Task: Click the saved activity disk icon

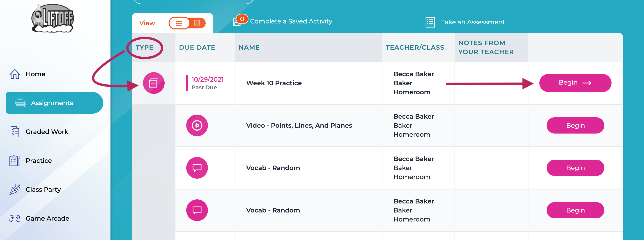Action: (x=237, y=22)
